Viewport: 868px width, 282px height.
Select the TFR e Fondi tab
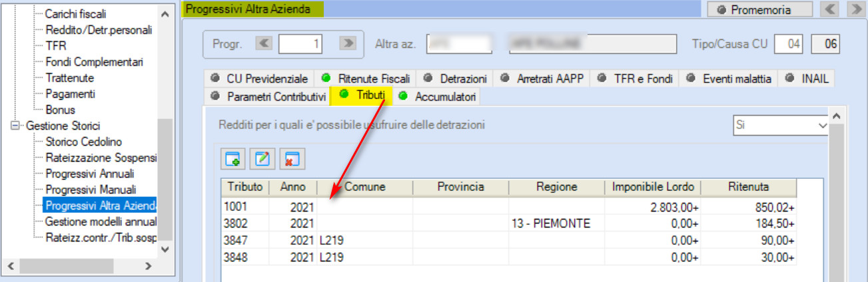point(635,78)
